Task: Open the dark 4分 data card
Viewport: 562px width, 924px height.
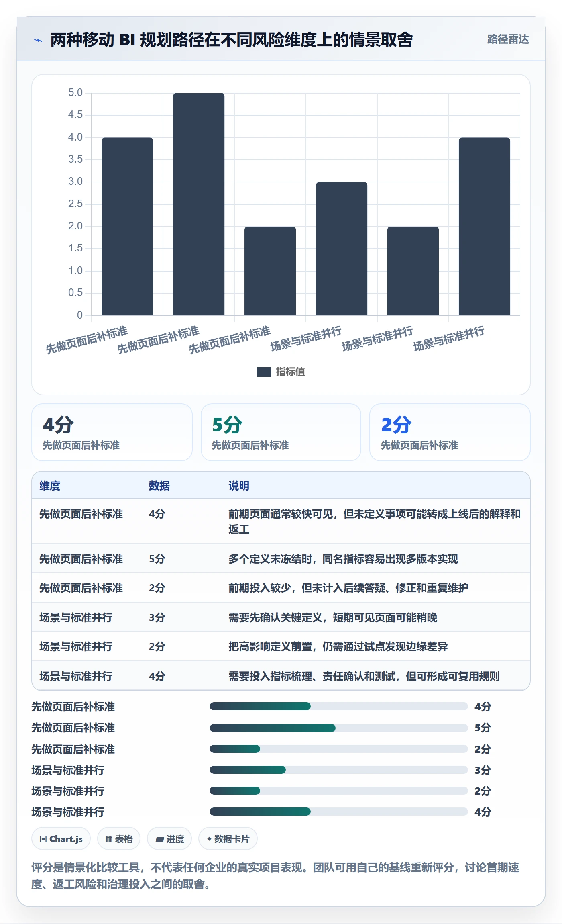Action: click(112, 432)
